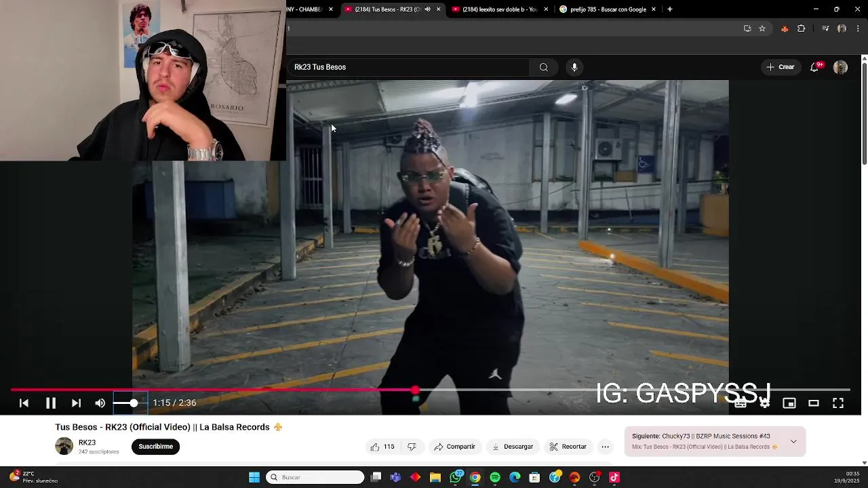Toggle subtitles in the player
This screenshot has height=488, width=868.
coord(741,403)
